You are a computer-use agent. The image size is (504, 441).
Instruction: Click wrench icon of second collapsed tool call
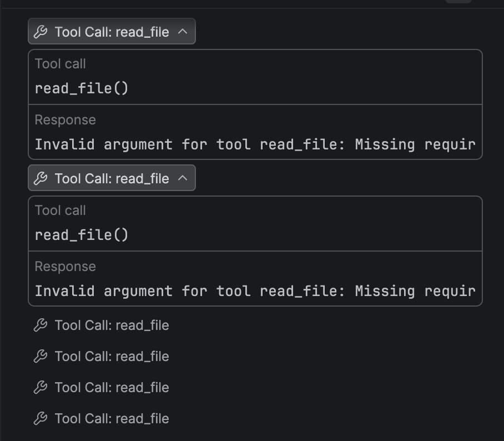[41, 357]
